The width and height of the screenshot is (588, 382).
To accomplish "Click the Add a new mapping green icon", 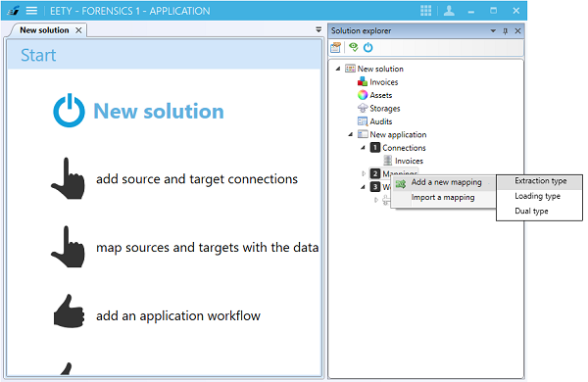I will (x=401, y=183).
